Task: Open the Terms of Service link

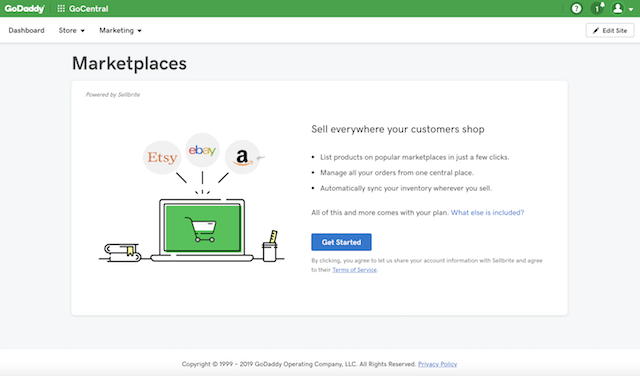Action: click(354, 270)
